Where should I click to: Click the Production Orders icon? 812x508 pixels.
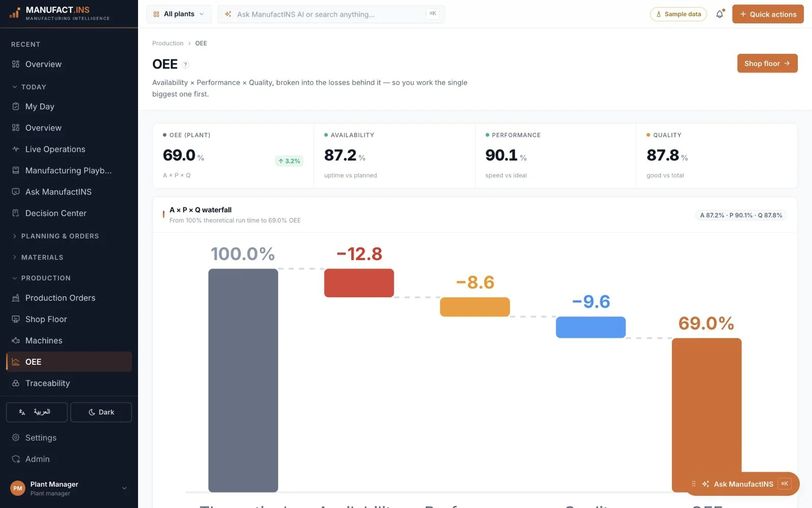pos(16,298)
